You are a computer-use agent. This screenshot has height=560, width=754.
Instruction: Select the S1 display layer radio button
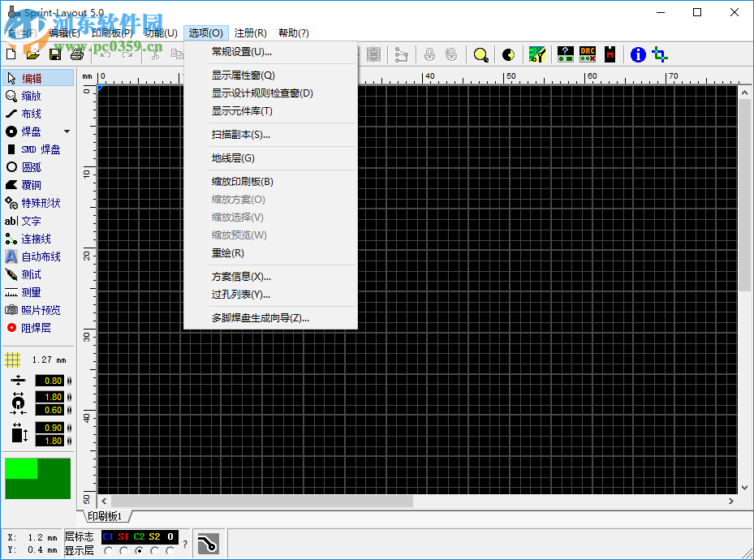pyautogui.click(x=123, y=551)
